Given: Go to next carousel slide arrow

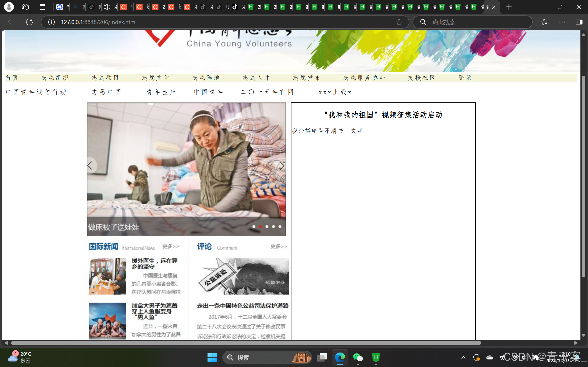Looking at the screenshot, I should point(282,166).
